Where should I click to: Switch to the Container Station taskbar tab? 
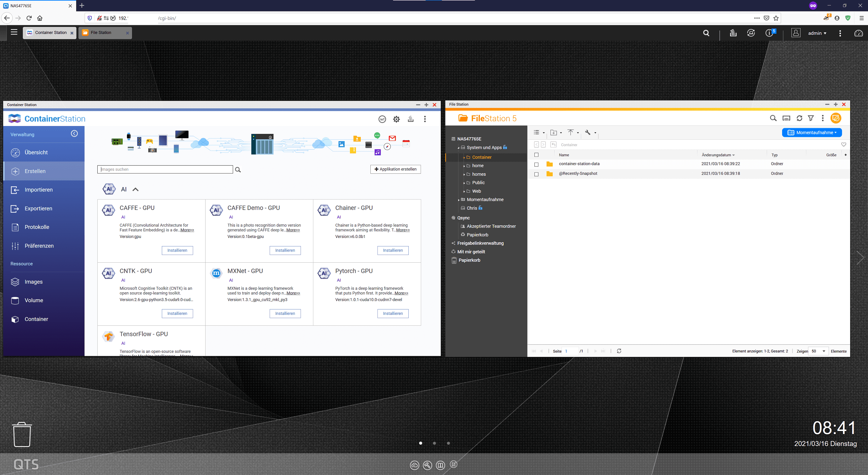49,33
